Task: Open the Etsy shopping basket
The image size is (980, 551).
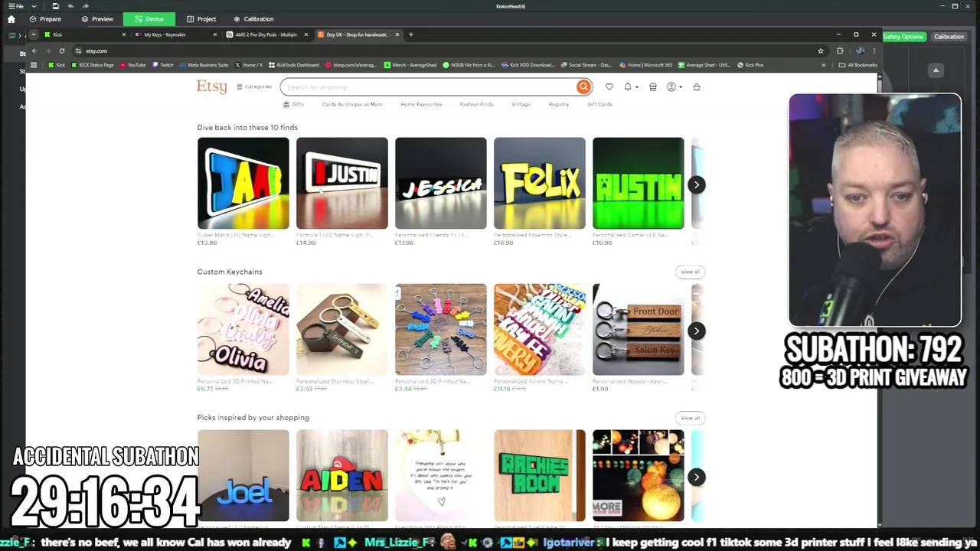Action: point(697,87)
